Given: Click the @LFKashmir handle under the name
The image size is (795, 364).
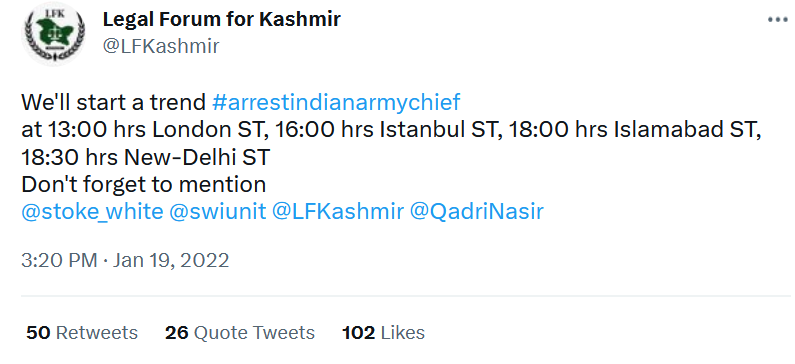Looking at the screenshot, I should (x=161, y=46).
